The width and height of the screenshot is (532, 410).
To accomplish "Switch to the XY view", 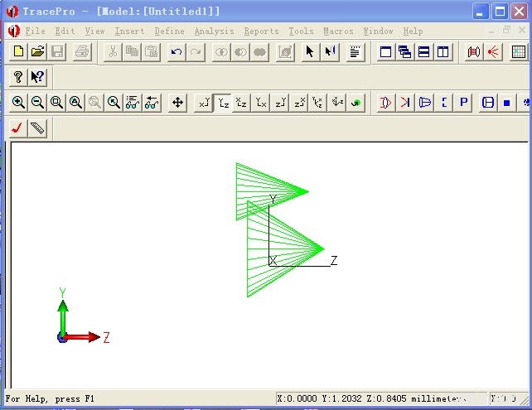I will click(204, 103).
